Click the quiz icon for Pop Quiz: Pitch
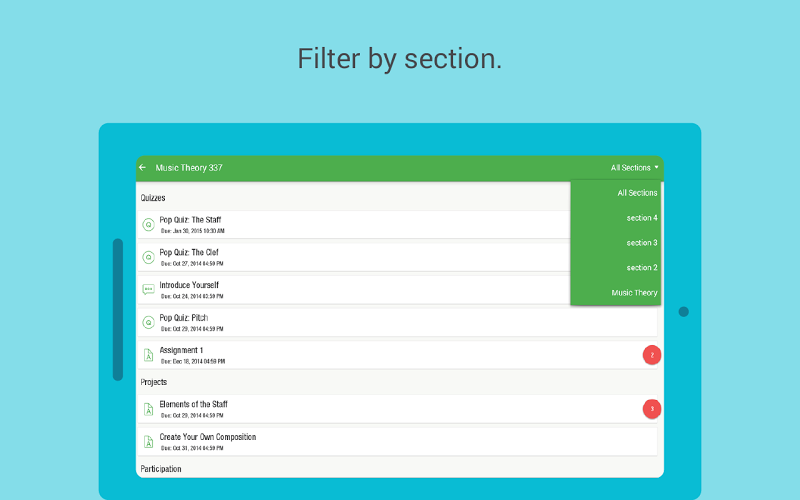The width and height of the screenshot is (800, 500). pyautogui.click(x=148, y=322)
